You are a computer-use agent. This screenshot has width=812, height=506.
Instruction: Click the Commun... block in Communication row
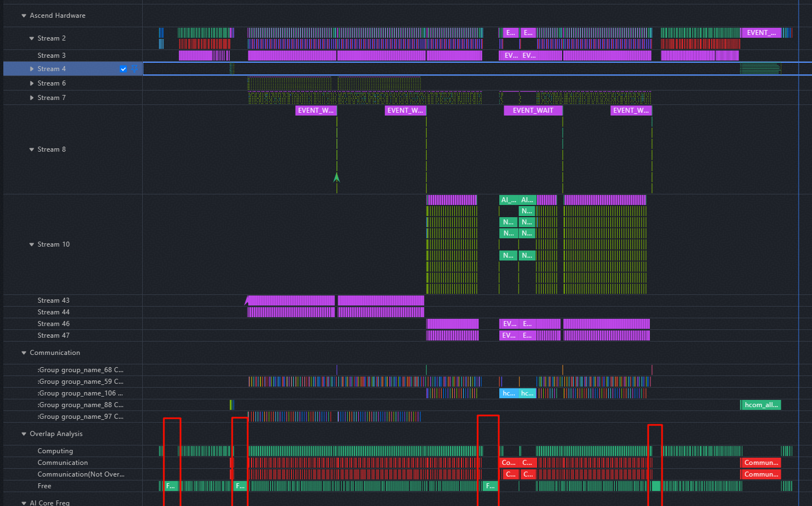point(761,463)
